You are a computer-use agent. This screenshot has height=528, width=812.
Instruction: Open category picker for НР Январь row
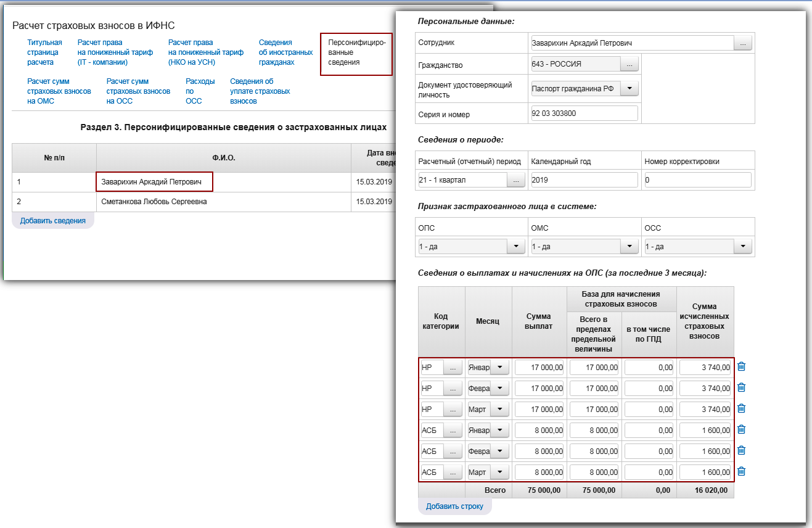(x=453, y=368)
